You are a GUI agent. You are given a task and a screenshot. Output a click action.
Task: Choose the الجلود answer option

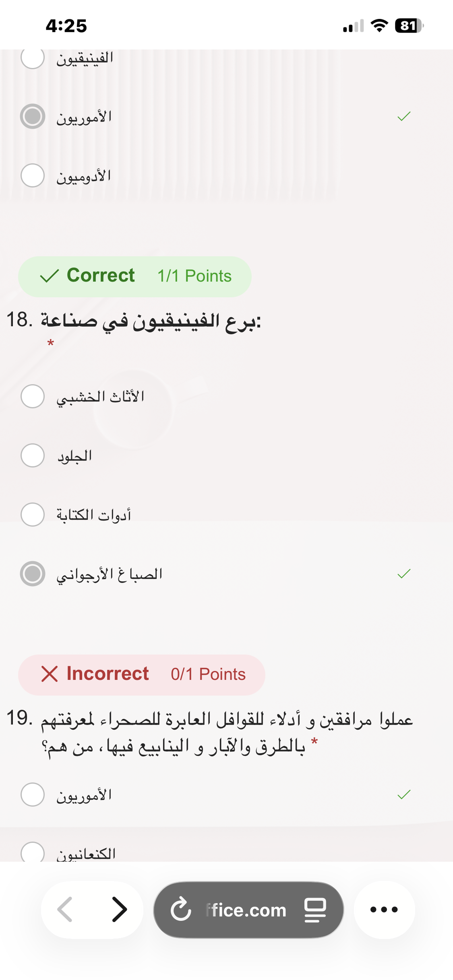point(33,455)
